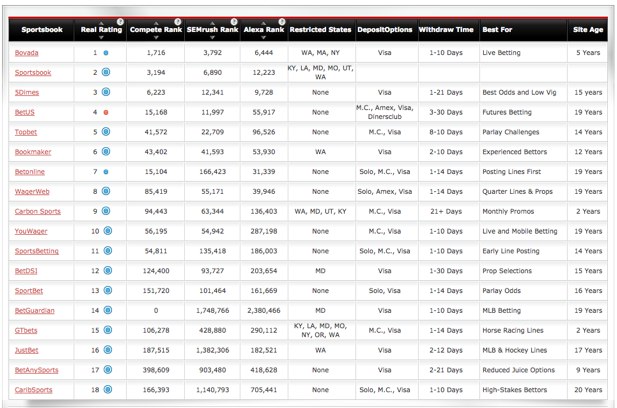Click the rating circle icon in CaribSports row
This screenshot has width=617, height=408.
pos(108,390)
